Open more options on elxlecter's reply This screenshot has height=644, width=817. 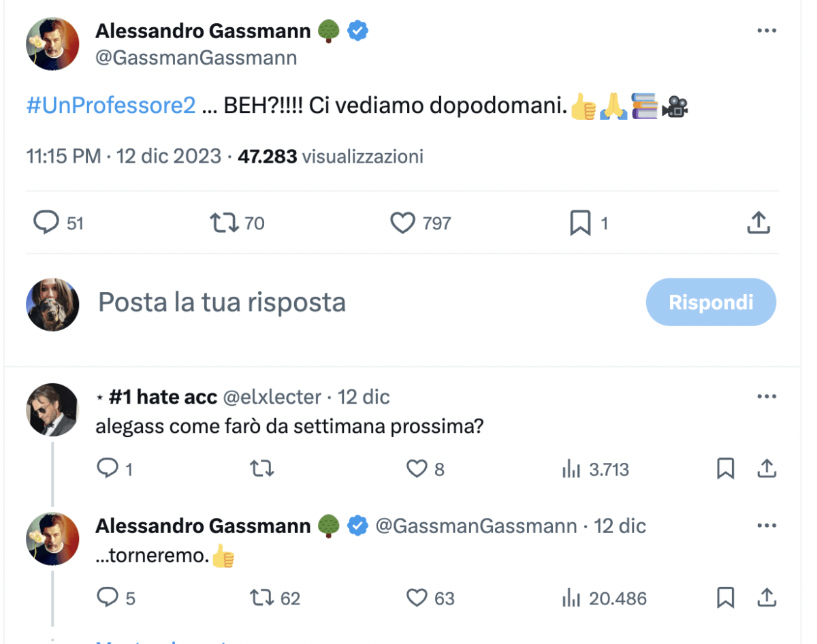coord(767,396)
